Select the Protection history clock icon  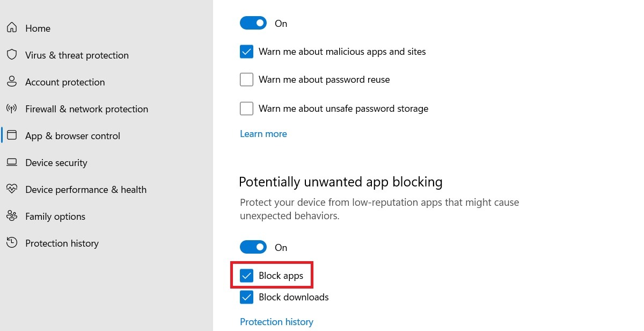coord(12,243)
